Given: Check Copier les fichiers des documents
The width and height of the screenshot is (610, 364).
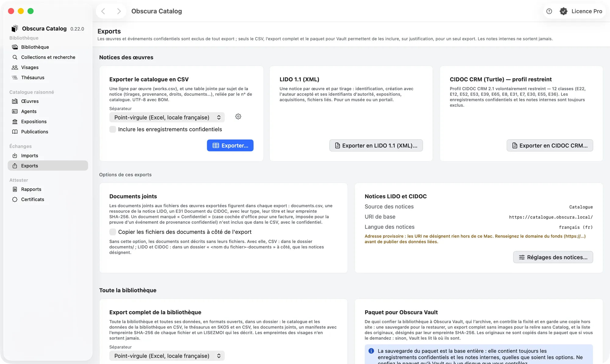Looking at the screenshot, I should pos(113,232).
